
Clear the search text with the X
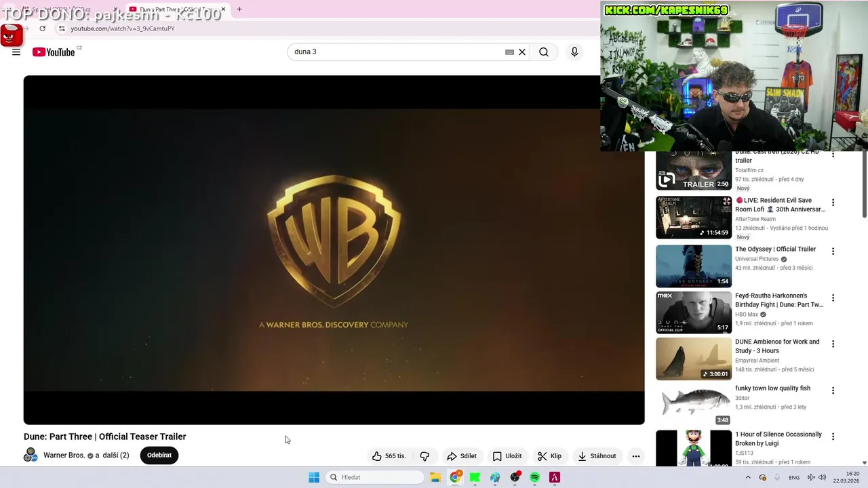(522, 52)
